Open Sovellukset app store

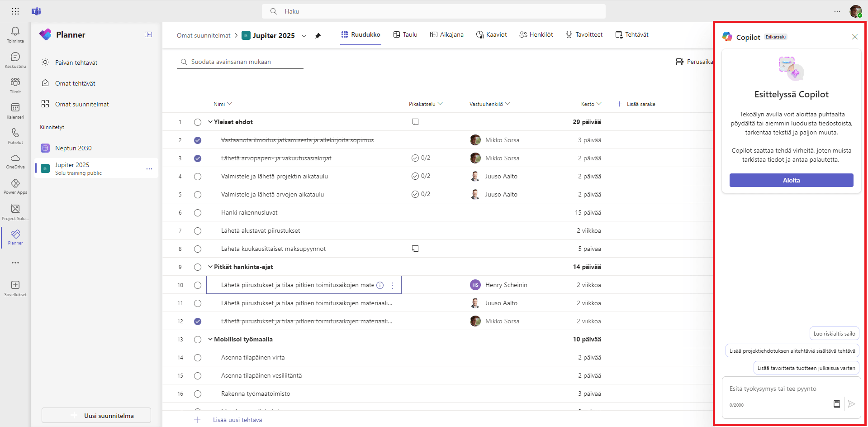pos(15,288)
